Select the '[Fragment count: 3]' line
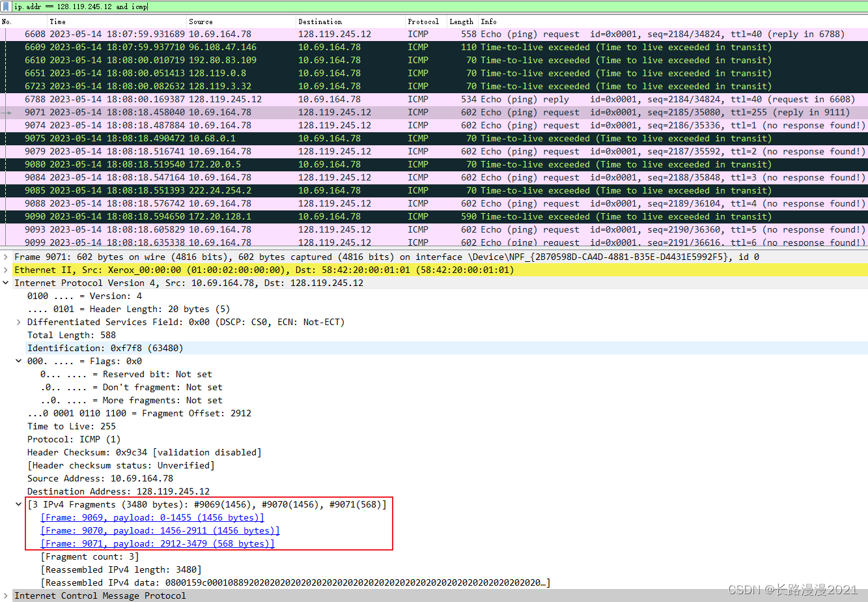 click(x=90, y=556)
